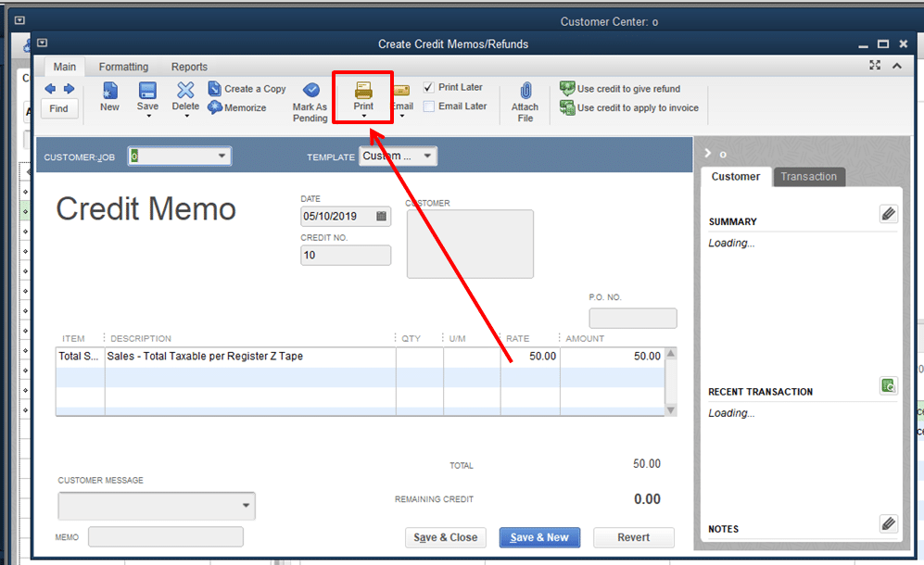Edit the customer Summary with pencil icon
The width and height of the screenshot is (924, 565).
click(x=888, y=214)
